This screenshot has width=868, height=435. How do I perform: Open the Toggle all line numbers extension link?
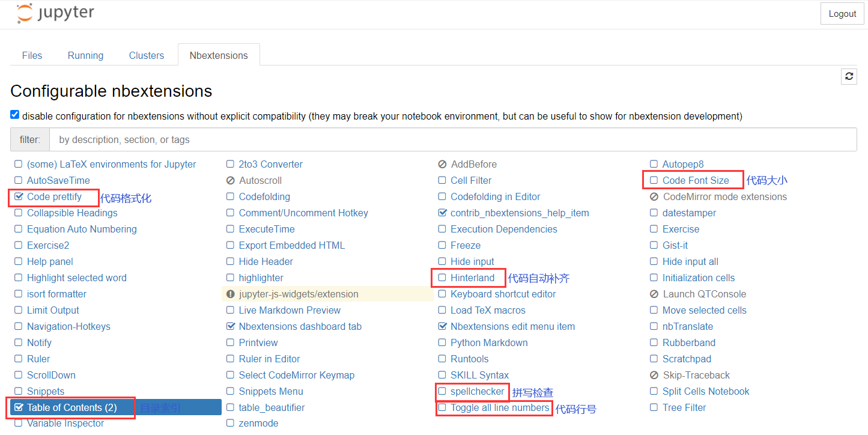click(500, 407)
